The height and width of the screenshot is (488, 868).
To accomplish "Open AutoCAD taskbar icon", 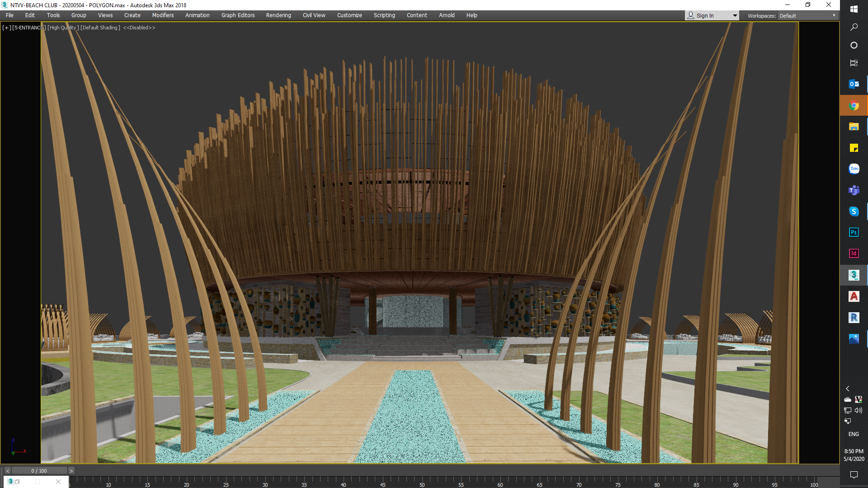I will coord(854,296).
